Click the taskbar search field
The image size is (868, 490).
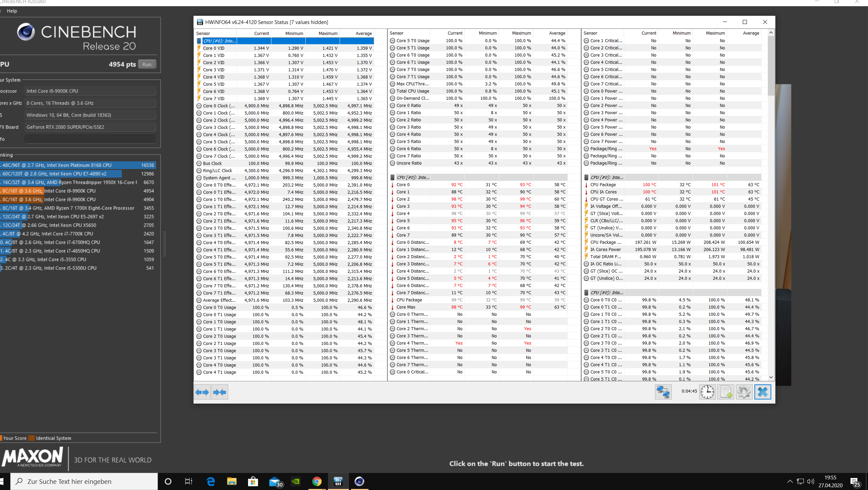click(x=82, y=481)
